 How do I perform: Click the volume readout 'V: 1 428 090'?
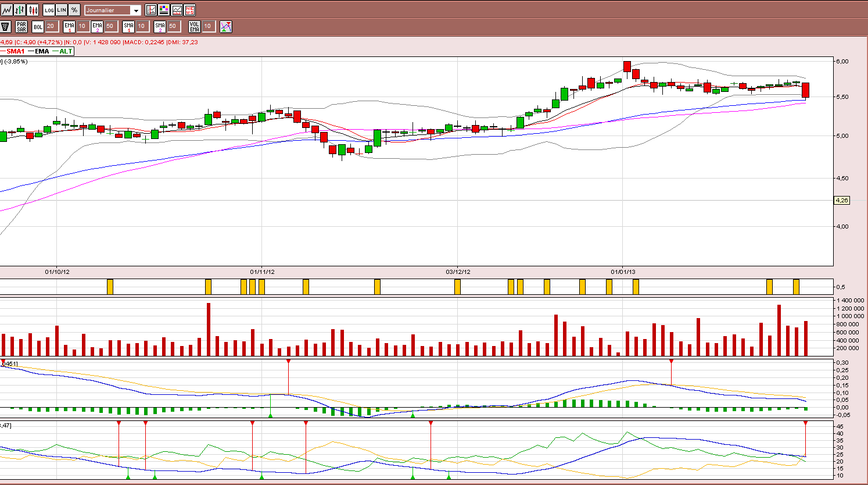pos(102,42)
